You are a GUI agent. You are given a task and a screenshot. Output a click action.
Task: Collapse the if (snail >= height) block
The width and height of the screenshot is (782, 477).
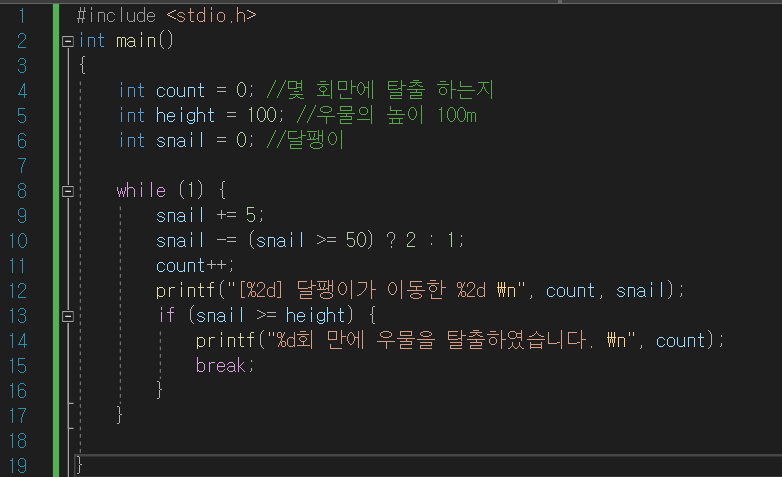(x=68, y=316)
